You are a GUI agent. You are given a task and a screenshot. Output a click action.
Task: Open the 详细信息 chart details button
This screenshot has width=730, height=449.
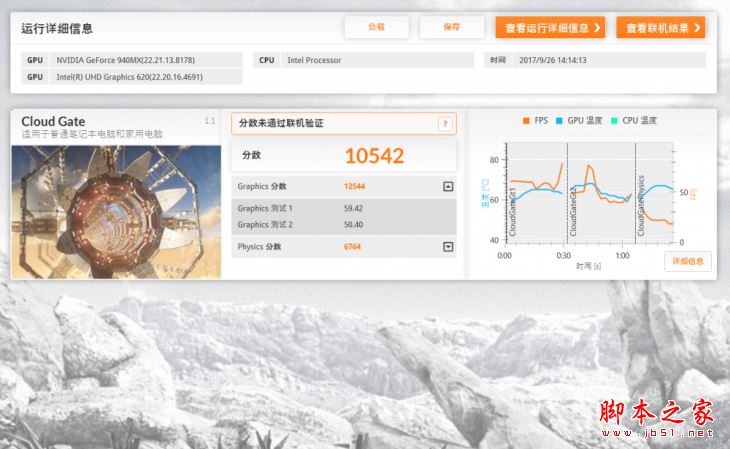point(688,261)
